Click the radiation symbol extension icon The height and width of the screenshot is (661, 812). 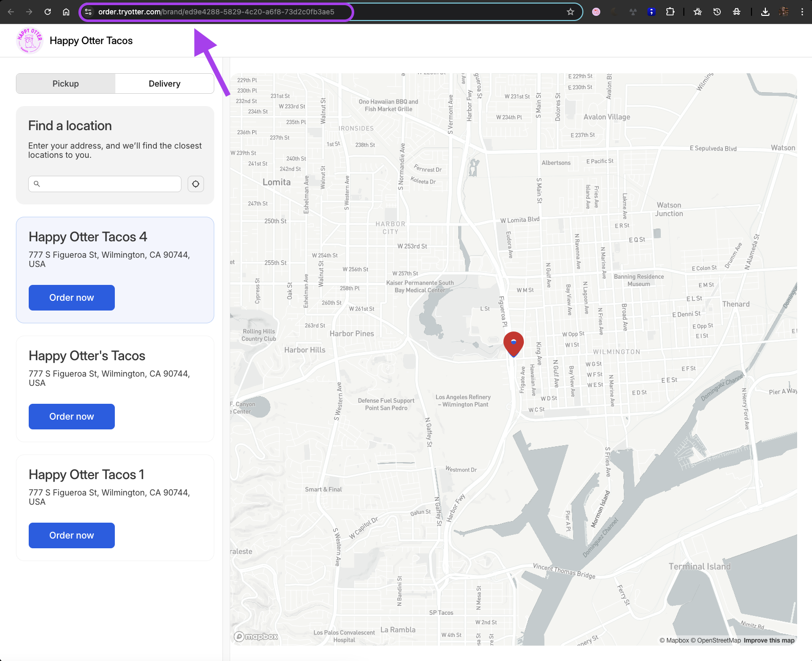[633, 12]
